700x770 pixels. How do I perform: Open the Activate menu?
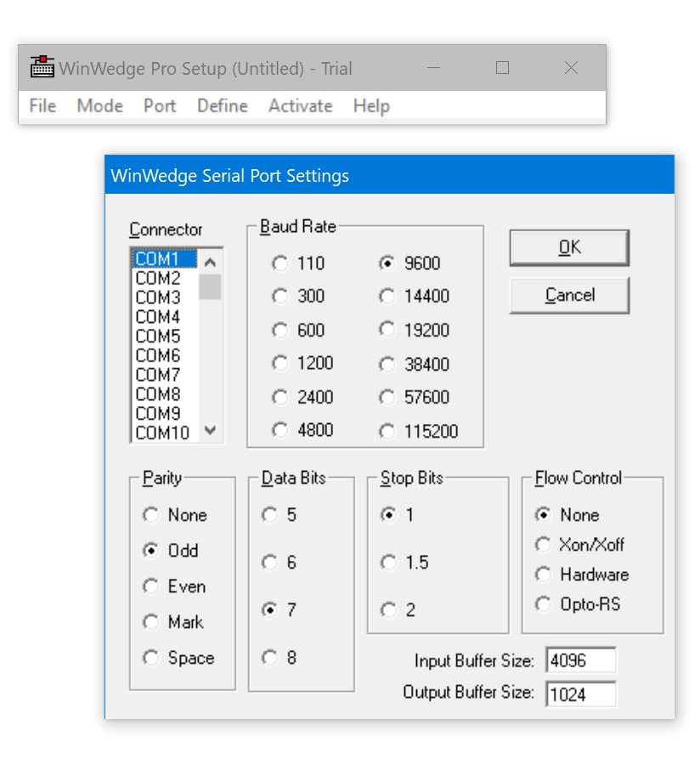point(299,105)
